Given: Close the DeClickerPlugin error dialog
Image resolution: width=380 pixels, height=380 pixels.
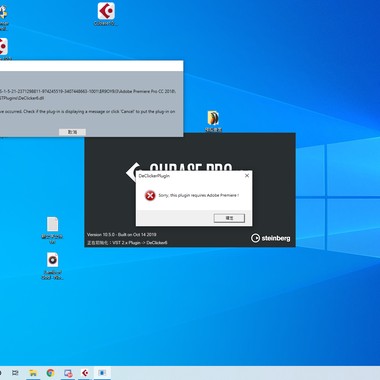Looking at the screenshot, I should tap(247, 176).
